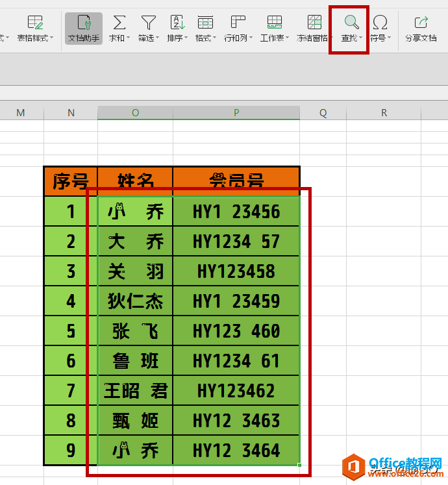Viewport: 448px width, 485px height.
Task: Click the 行和列 rows and columns icon
Action: (x=238, y=22)
